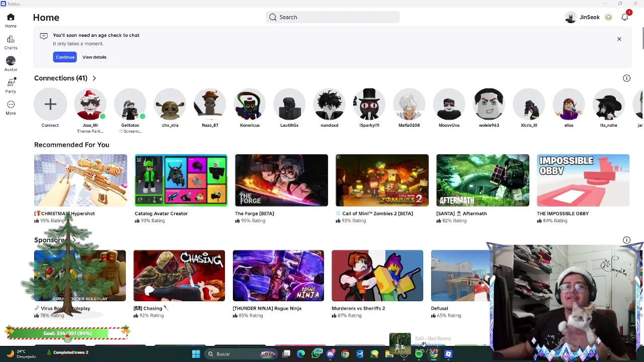Open Call of Mini Zombies 2 thumbnail
Viewport: 644px width, 362px height.
pyautogui.click(x=382, y=180)
